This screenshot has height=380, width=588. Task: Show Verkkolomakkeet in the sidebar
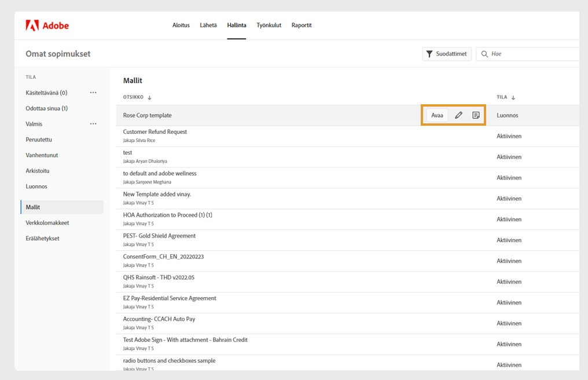tap(47, 222)
